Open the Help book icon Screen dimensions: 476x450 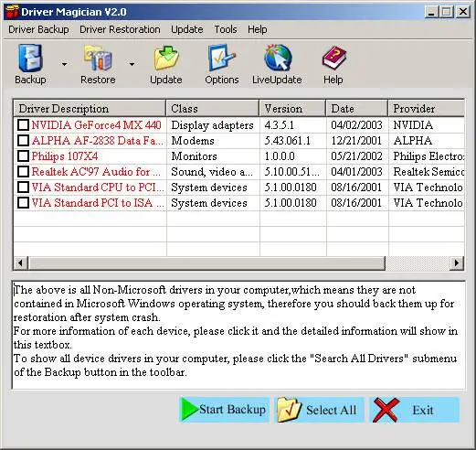[x=334, y=58]
